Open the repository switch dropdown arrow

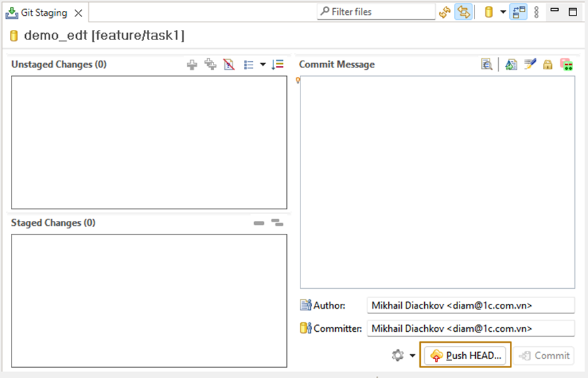[x=503, y=12]
